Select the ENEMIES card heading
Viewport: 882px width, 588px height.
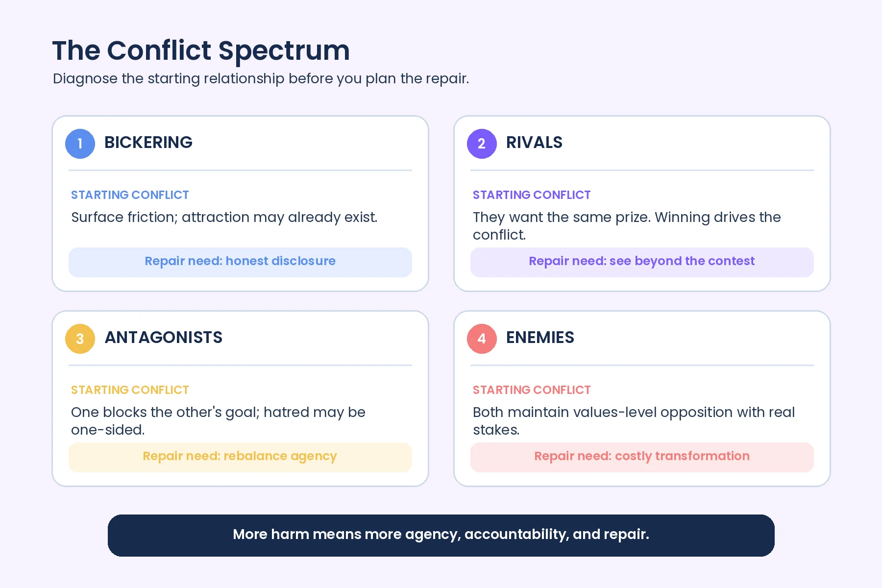coord(540,338)
